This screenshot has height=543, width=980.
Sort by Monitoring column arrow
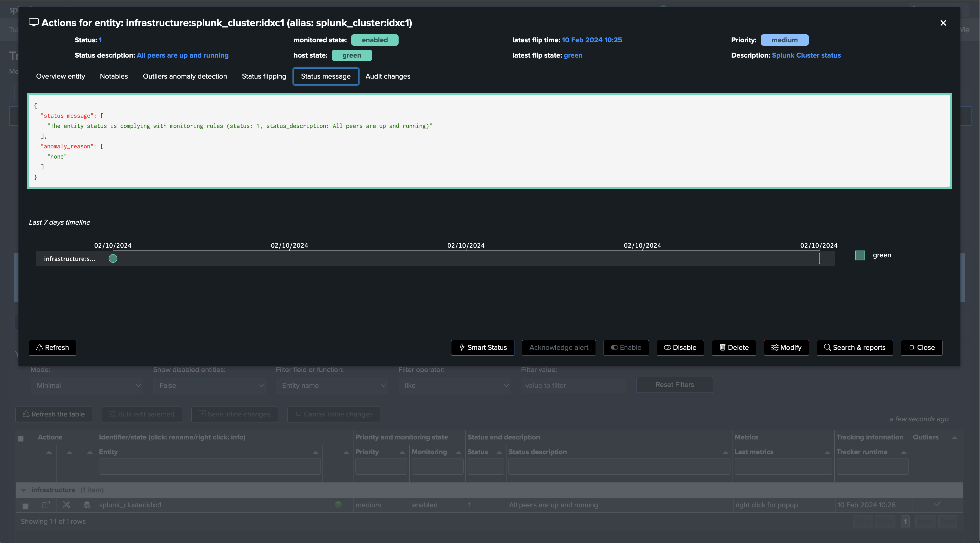pyautogui.click(x=458, y=452)
